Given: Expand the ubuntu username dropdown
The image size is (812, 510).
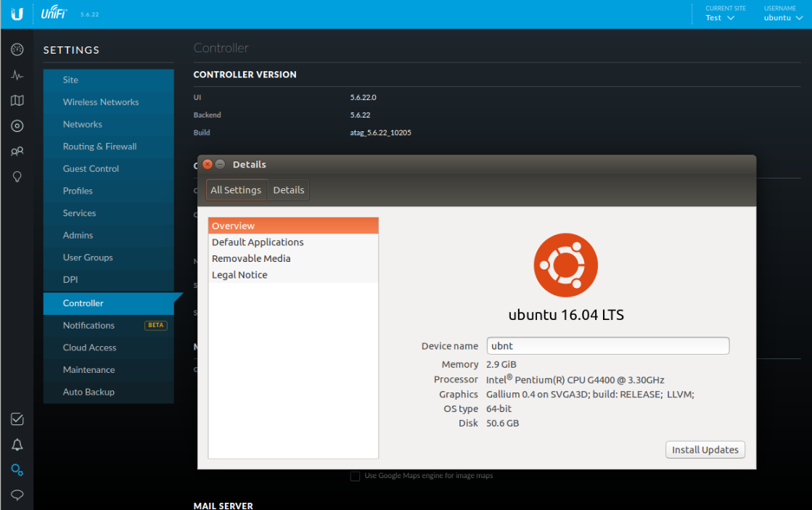Looking at the screenshot, I should click(x=783, y=17).
